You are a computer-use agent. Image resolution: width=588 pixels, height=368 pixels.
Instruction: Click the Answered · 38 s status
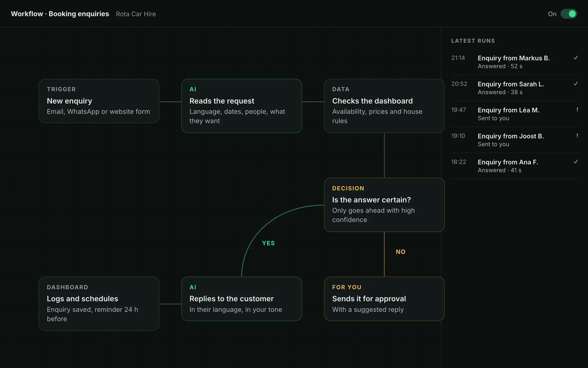click(500, 92)
